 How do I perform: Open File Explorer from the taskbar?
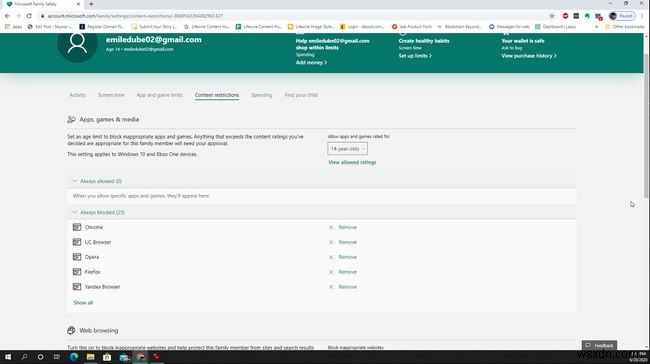point(90,357)
